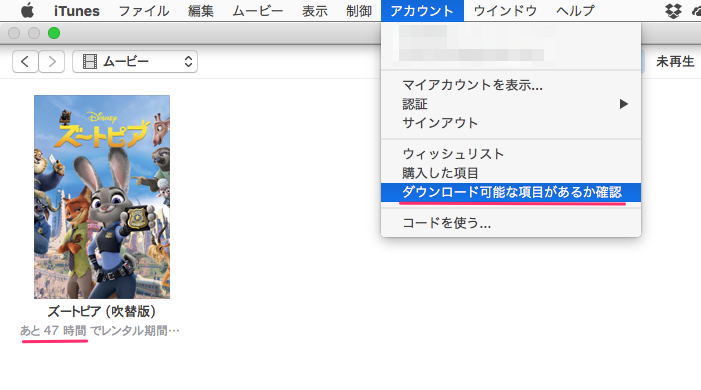Open the 編集 menu
Screen dimensions: 701x390
click(201, 11)
